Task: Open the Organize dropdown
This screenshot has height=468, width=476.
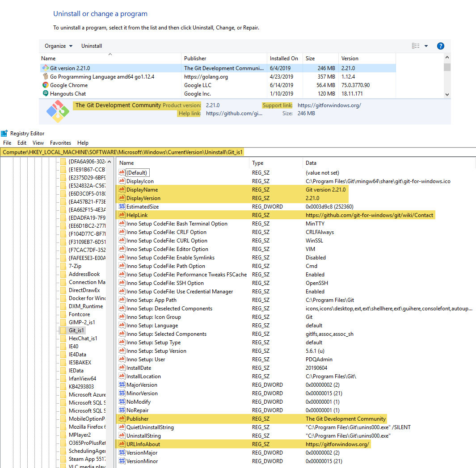Action: pyautogui.click(x=59, y=46)
